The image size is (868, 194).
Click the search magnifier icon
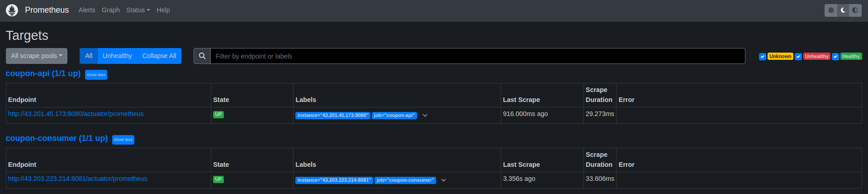[202, 56]
